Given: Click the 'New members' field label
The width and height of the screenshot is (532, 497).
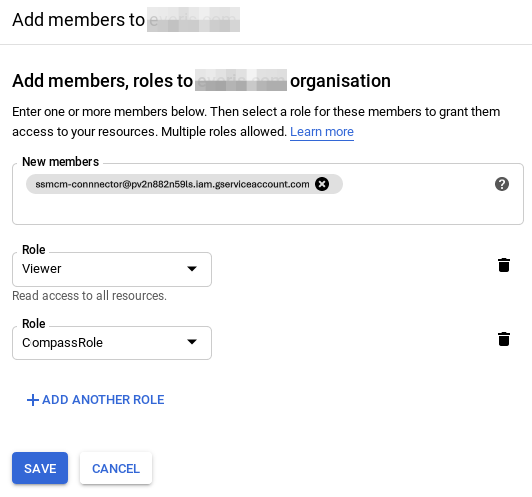Looking at the screenshot, I should click(60, 162).
